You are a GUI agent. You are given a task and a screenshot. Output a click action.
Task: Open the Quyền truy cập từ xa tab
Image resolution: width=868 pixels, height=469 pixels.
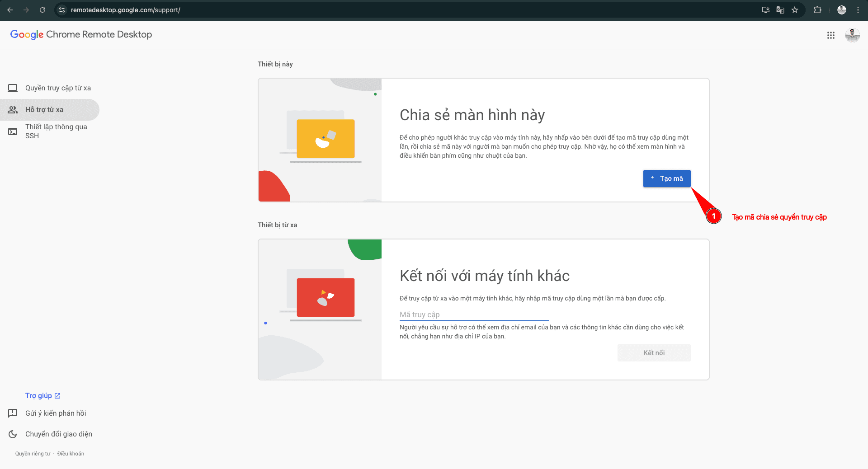point(58,88)
